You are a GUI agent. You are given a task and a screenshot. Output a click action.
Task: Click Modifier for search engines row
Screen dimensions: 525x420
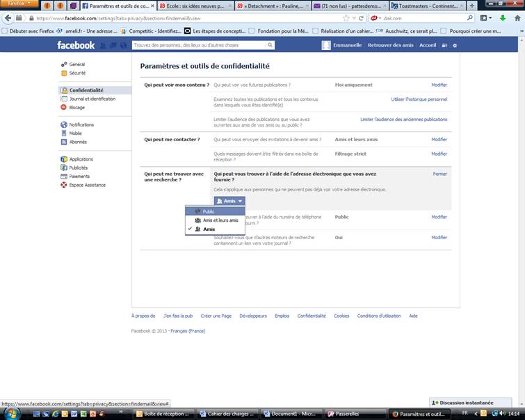tap(439, 237)
